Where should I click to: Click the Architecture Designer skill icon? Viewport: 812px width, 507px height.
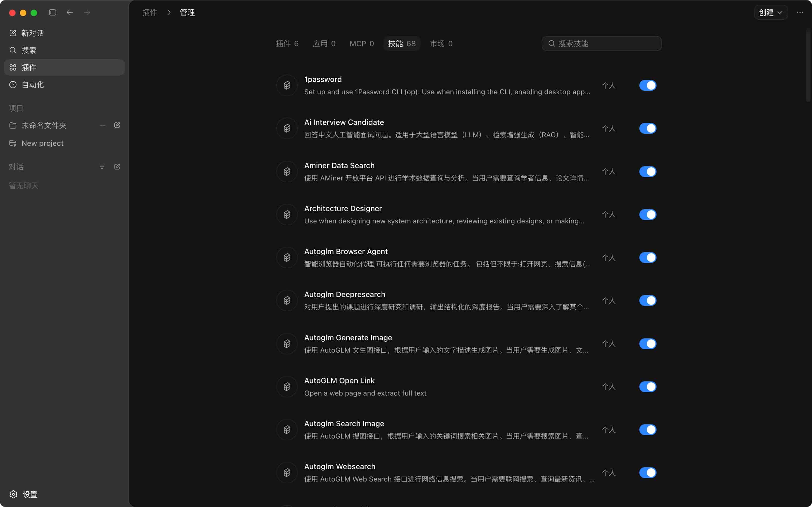(287, 215)
